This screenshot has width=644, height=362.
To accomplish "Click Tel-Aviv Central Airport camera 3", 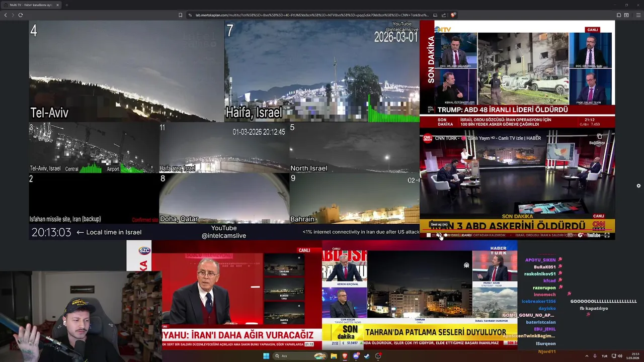I will pos(94,147).
